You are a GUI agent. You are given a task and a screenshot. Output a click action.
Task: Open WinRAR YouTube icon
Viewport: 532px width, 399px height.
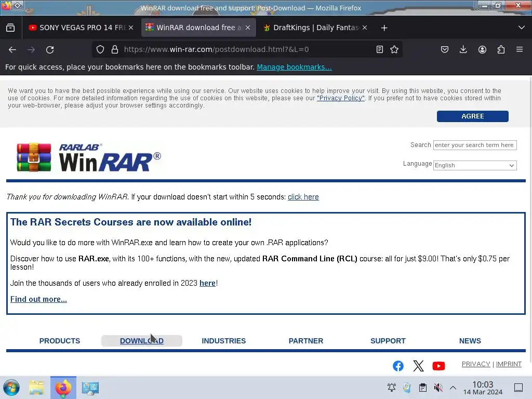point(438,366)
